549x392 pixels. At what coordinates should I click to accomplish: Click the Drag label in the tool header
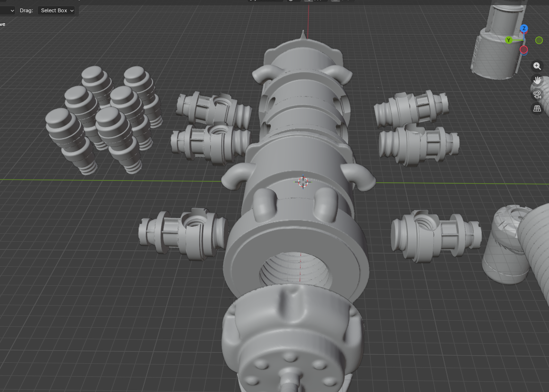point(26,10)
